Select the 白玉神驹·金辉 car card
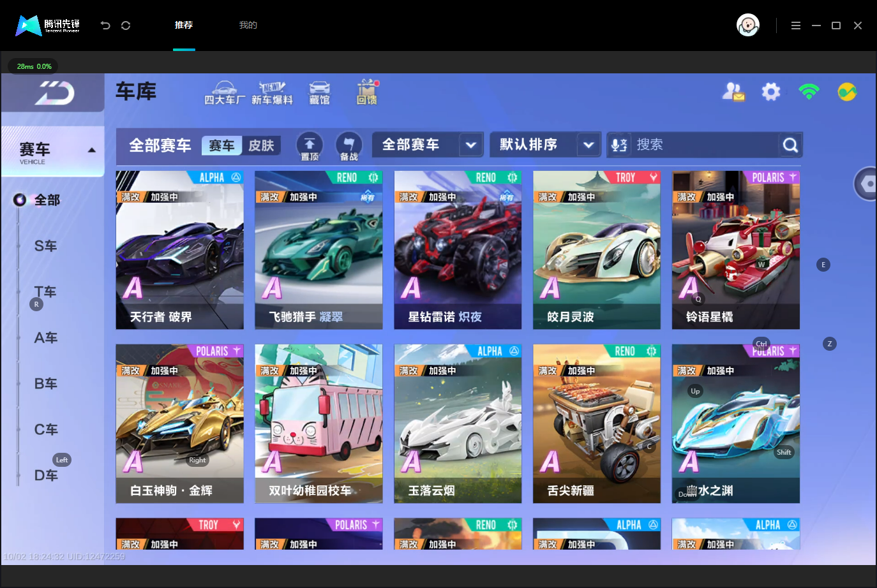 [x=180, y=424]
